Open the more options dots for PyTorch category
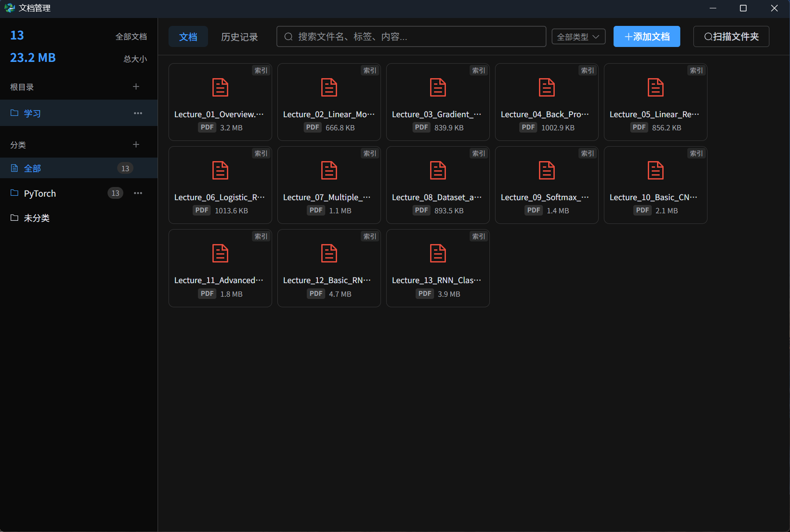Viewport: 790px width, 532px height. tap(138, 193)
